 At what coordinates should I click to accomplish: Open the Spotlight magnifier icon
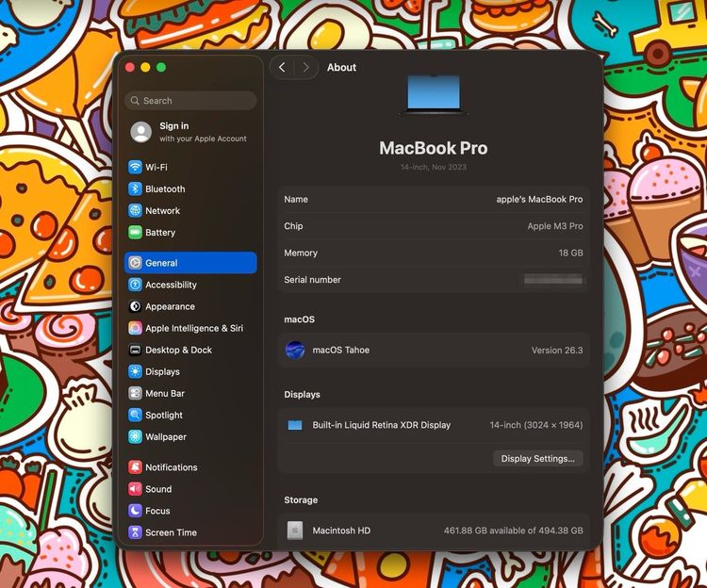click(x=135, y=415)
